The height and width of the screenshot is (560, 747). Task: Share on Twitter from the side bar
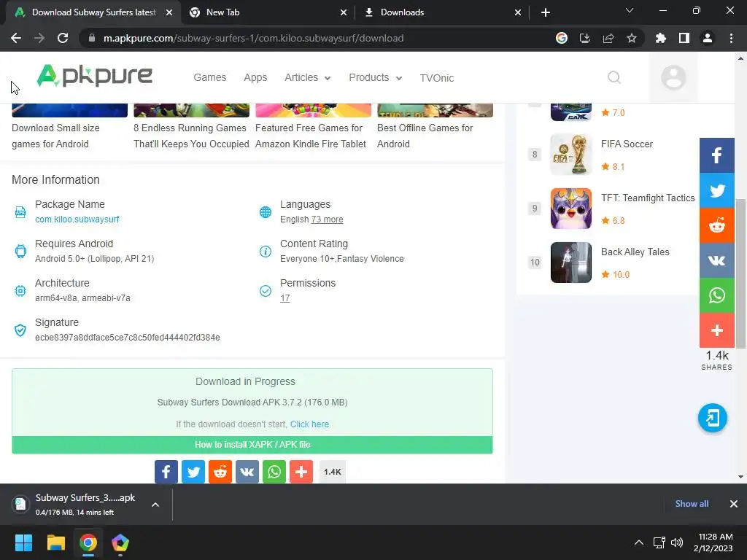coord(717,190)
